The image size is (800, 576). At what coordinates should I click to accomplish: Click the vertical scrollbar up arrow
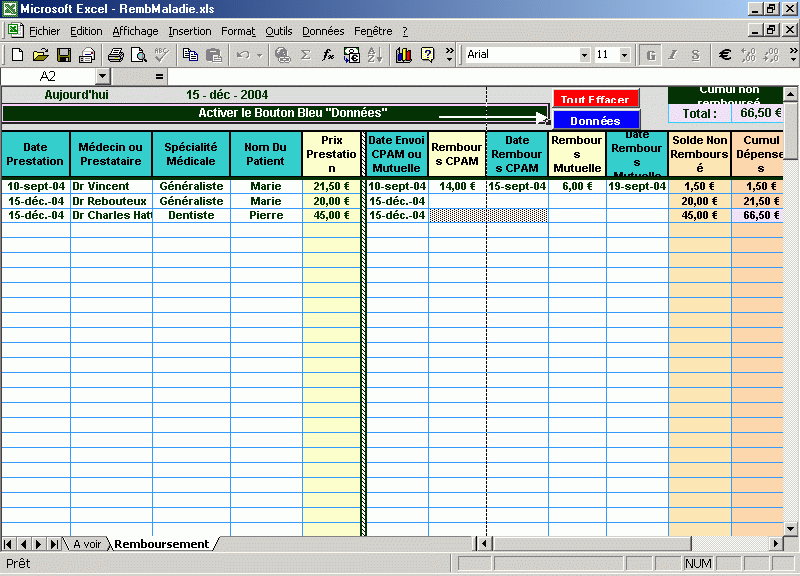790,94
